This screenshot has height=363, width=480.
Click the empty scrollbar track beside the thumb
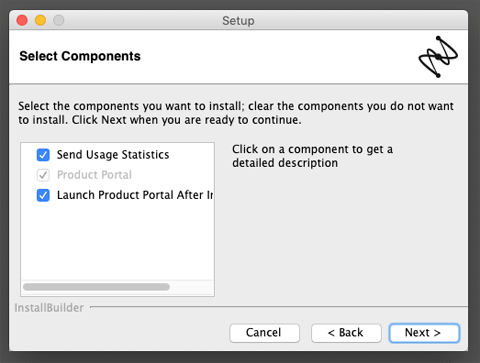click(x=191, y=287)
